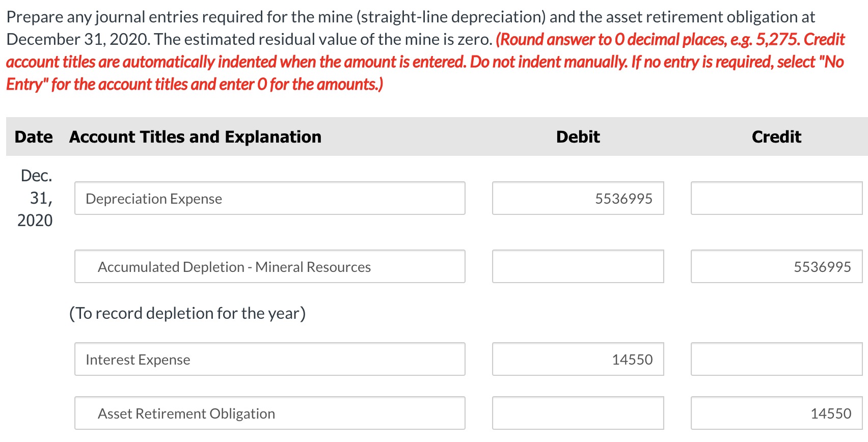This screenshot has height=442, width=868.
Task: Select the 5536995 debit amount field
Action: point(578,199)
